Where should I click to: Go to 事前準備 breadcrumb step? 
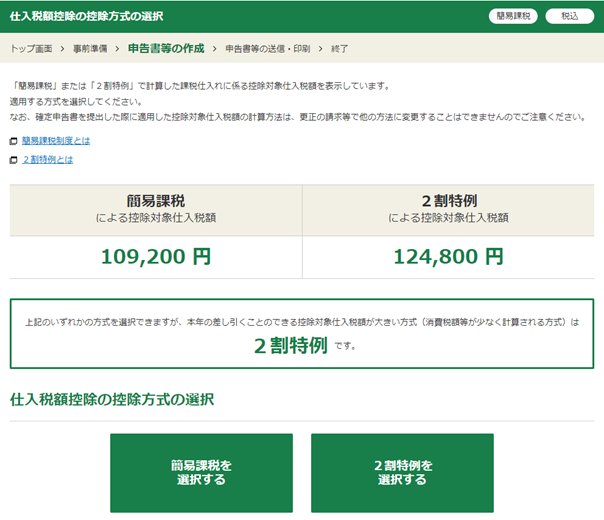click(90, 49)
